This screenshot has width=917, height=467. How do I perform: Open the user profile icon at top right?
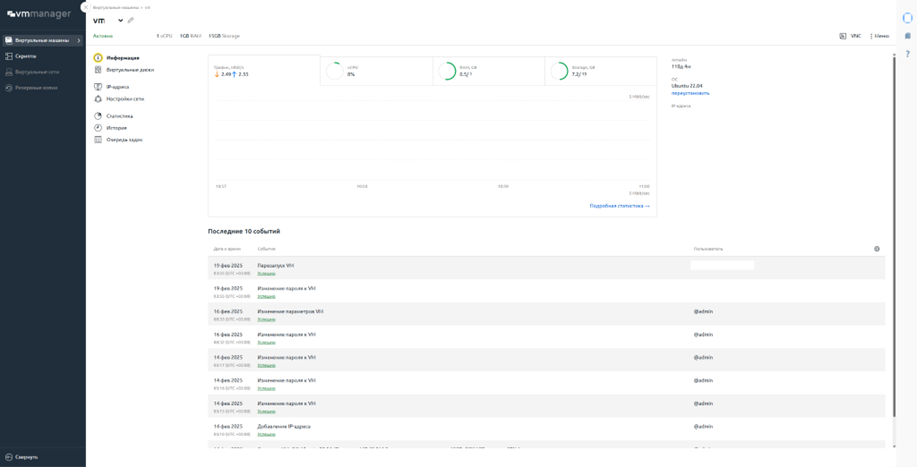[x=909, y=17]
